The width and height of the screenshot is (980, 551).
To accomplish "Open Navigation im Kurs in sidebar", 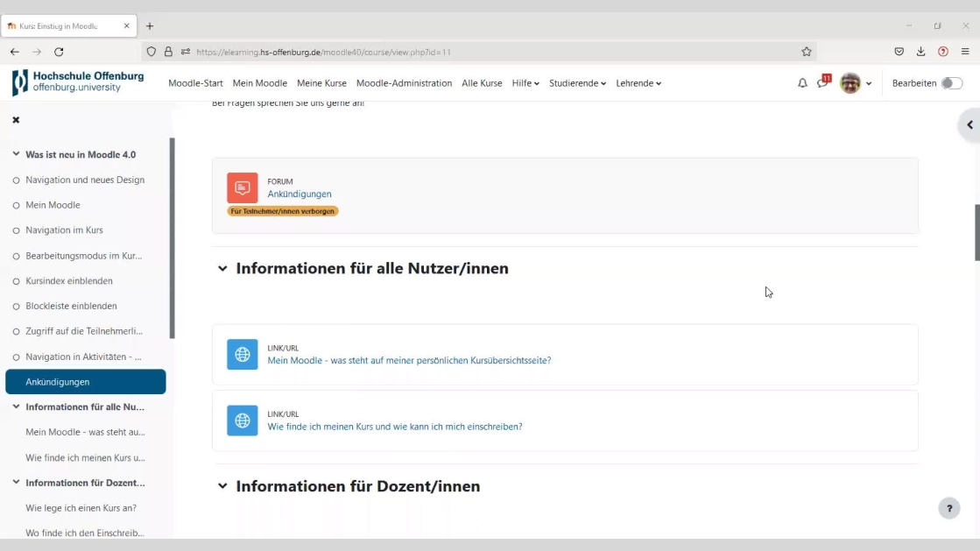I will coord(65,230).
